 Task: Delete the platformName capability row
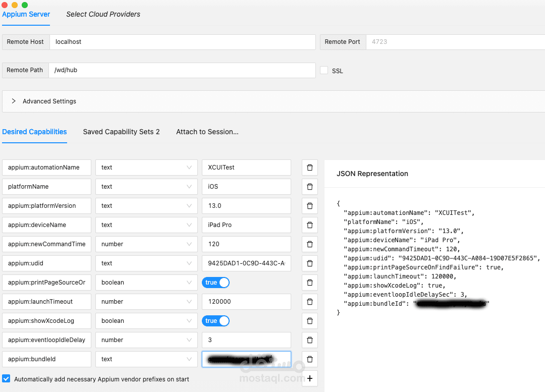pos(310,187)
